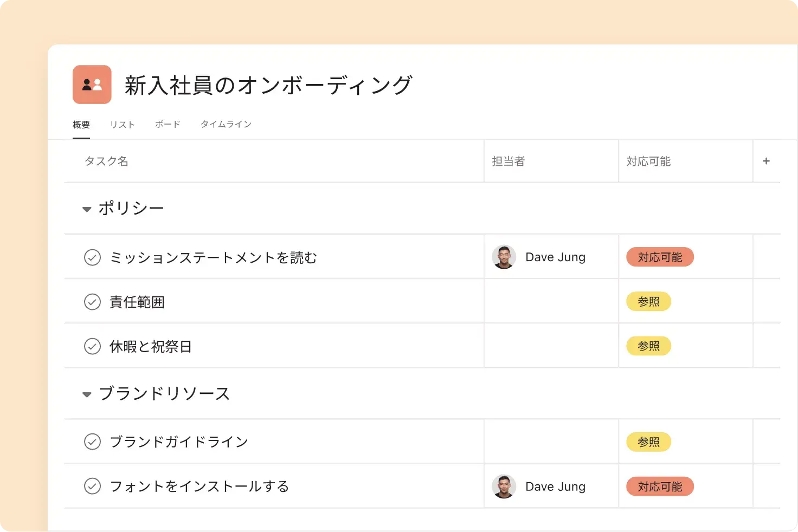Click assignee name Dave Jung in フォント row
Viewport: 798px width, 532px height.
pos(556,486)
